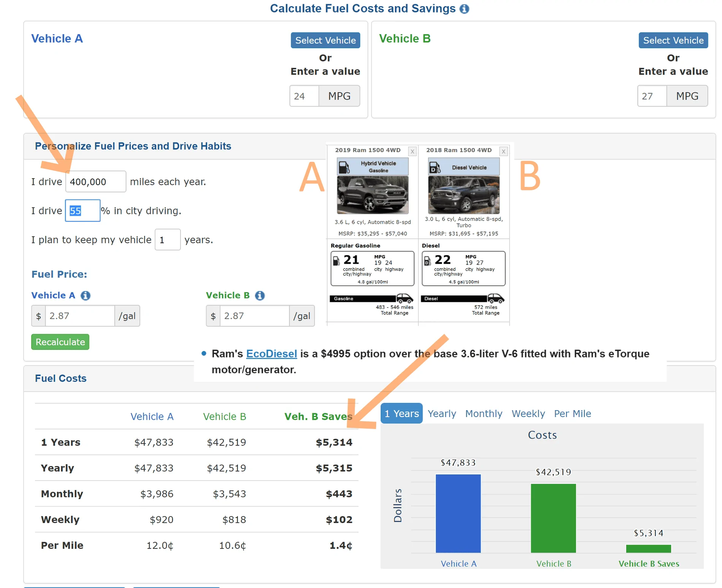Click gas pump icon on Hybrid Vehicle banner
The height and width of the screenshot is (588, 722).
344,167
